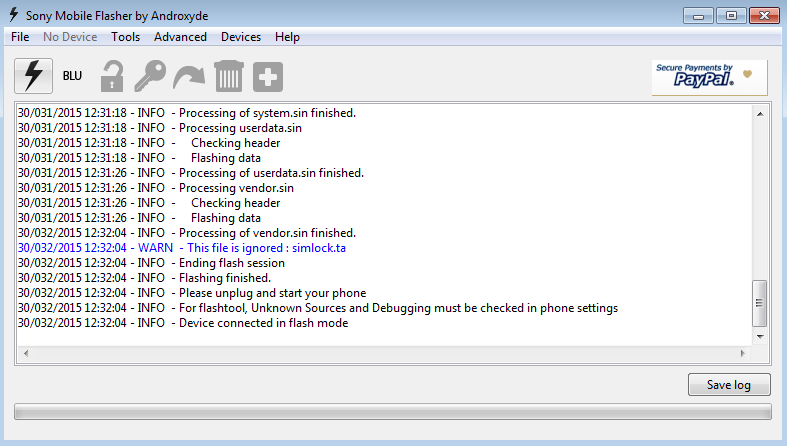This screenshot has height=446, width=787.
Task: Click the lightning bolt flash device button
Action: tap(33, 76)
